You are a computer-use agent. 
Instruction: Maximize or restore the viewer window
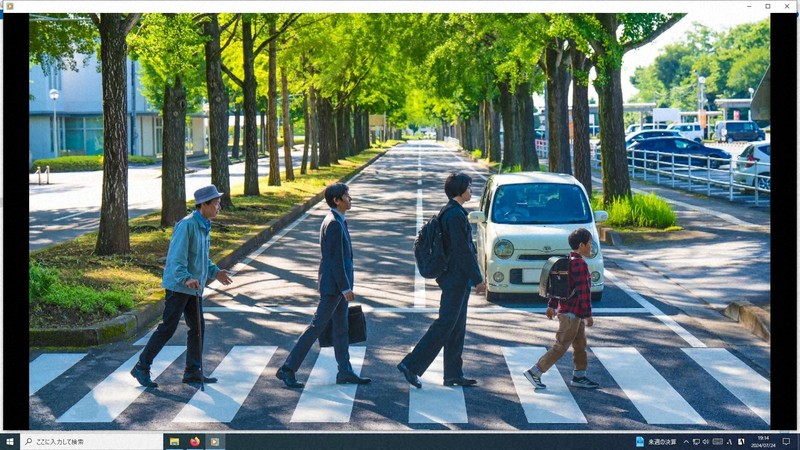[767, 6]
